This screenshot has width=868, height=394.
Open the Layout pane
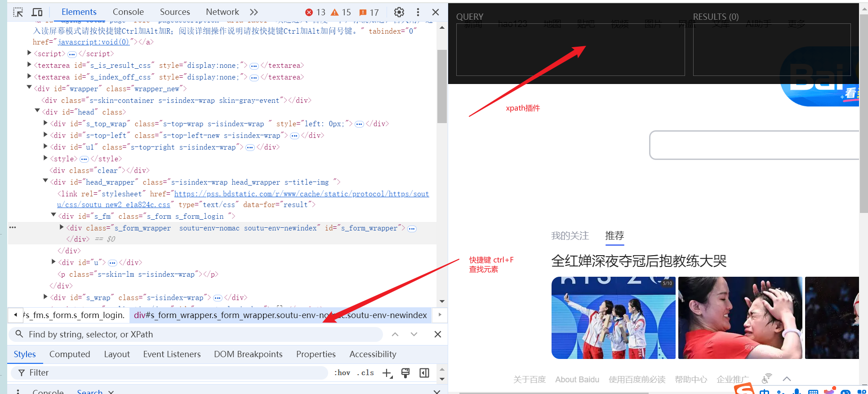[x=117, y=354]
